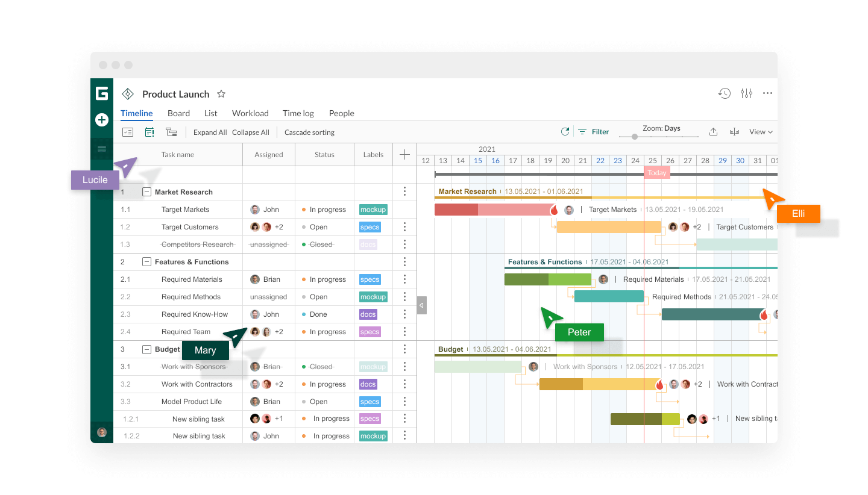The image size is (868, 495).
Task: Toggle the favorite star next to Product Launch
Action: (x=221, y=94)
